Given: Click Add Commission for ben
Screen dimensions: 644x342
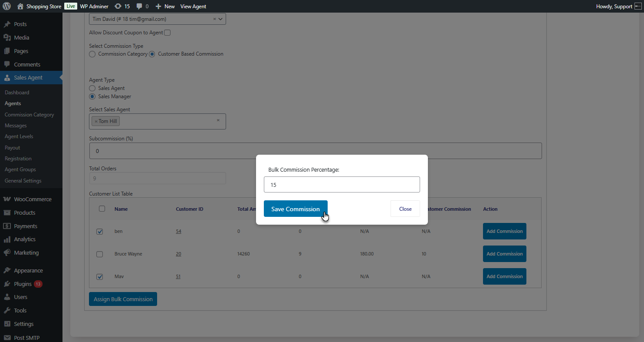Looking at the screenshot, I should (x=505, y=231).
